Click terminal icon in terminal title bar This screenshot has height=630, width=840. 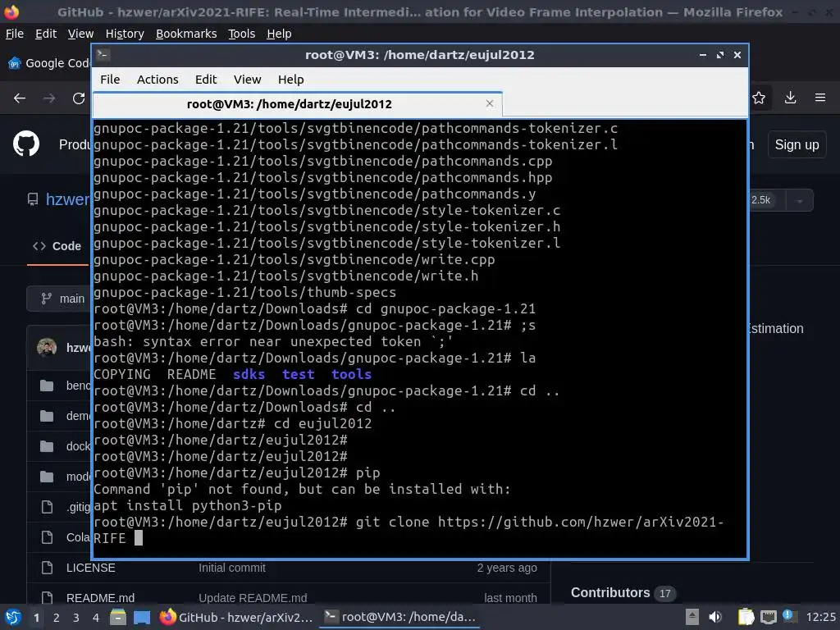[x=103, y=54]
